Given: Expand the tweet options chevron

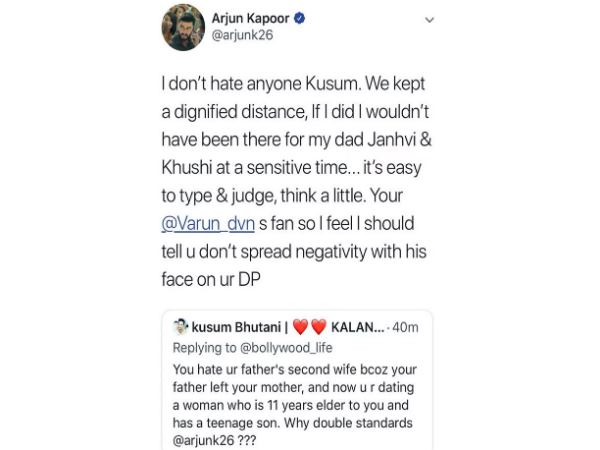Looking at the screenshot, I should (429, 20).
